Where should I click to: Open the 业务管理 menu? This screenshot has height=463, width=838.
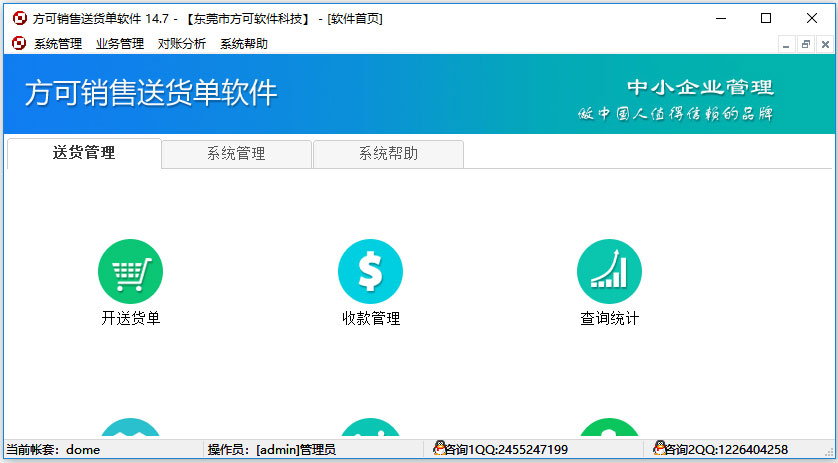(x=120, y=44)
